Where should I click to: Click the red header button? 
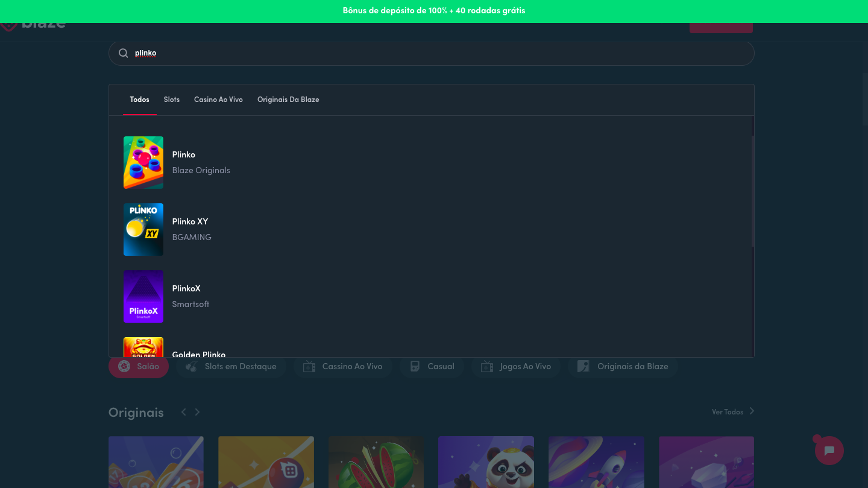(721, 28)
